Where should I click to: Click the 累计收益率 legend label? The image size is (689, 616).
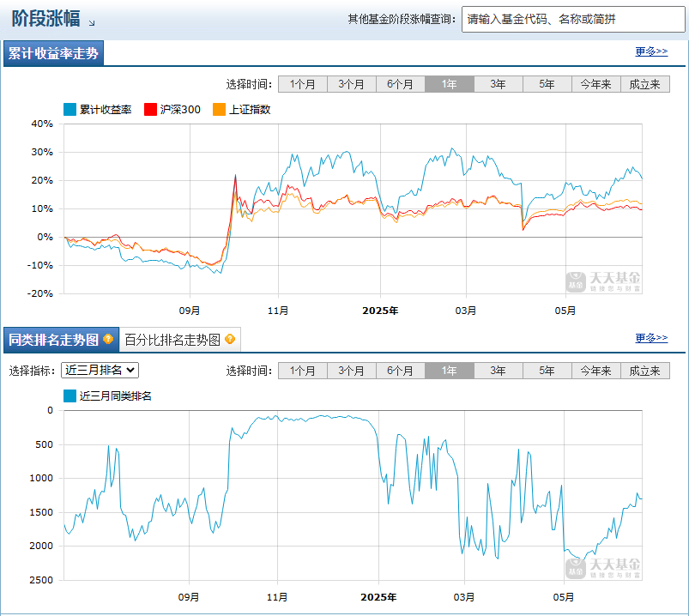[106, 110]
